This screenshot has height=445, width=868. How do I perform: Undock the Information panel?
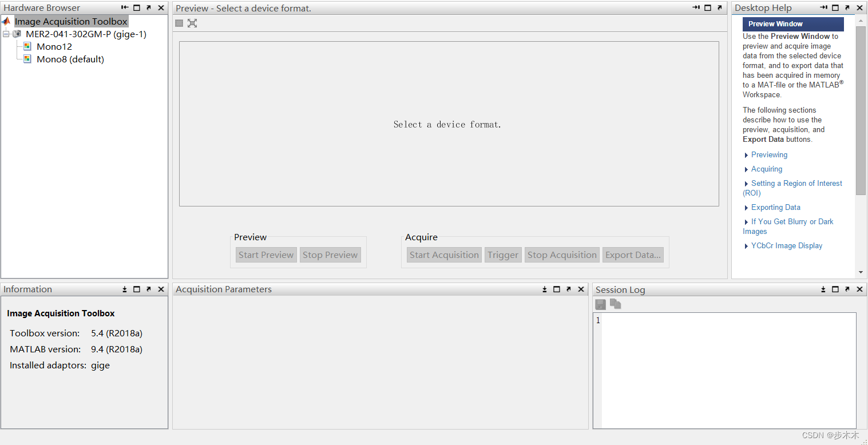[149, 289]
